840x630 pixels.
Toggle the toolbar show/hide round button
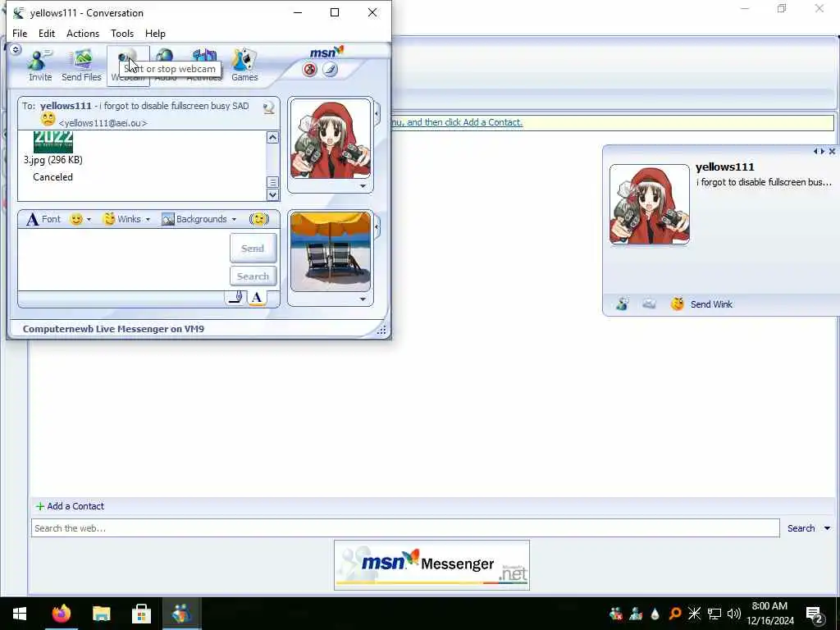click(16, 50)
